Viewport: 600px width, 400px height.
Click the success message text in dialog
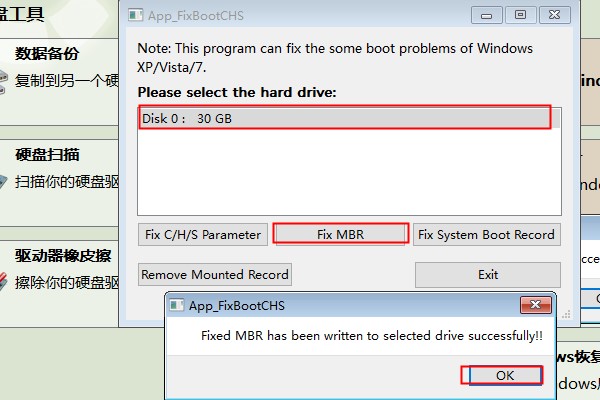coord(372,336)
